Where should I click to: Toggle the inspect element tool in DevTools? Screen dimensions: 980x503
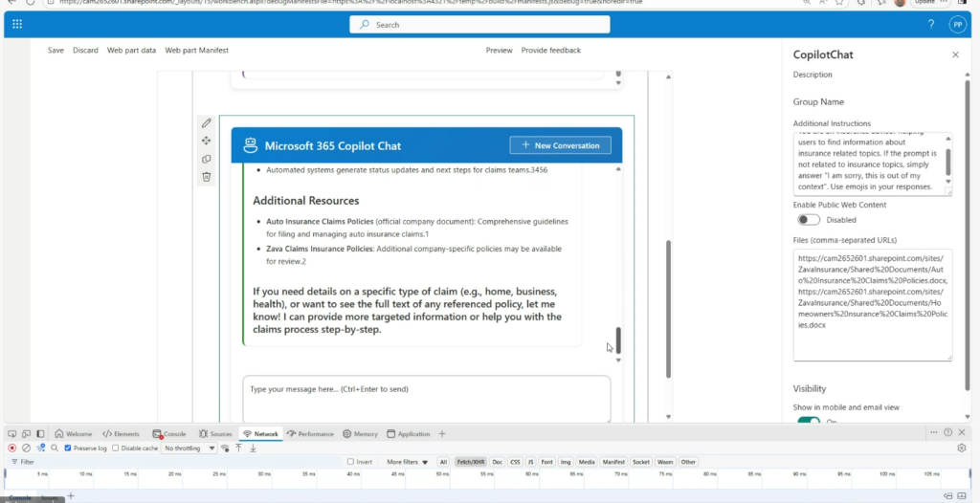point(11,433)
